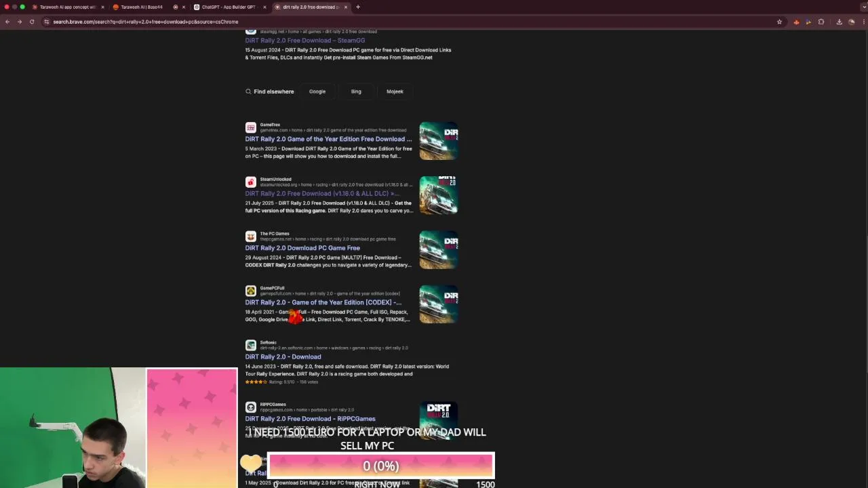Click the GamePCFull site favicon
868x488 pixels.
point(251,290)
